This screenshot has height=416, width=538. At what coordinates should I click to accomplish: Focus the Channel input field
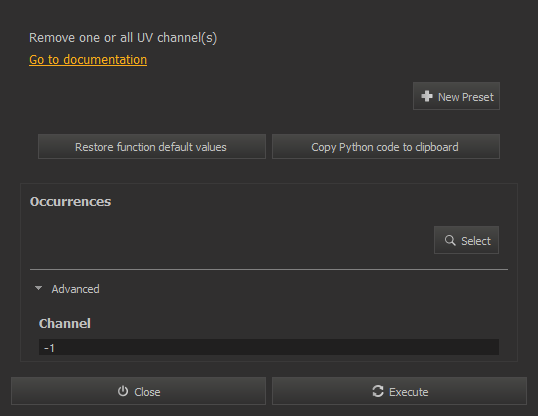point(269,347)
